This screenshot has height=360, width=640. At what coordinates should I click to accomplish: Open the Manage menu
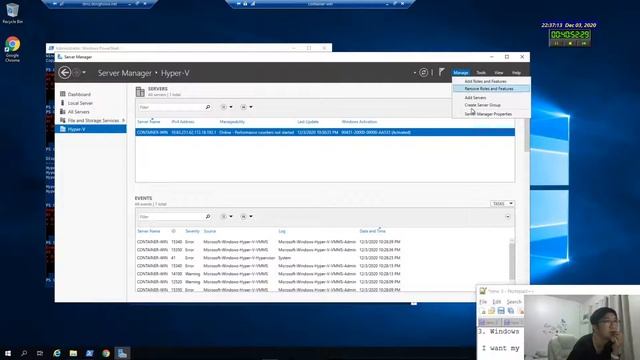pos(461,73)
